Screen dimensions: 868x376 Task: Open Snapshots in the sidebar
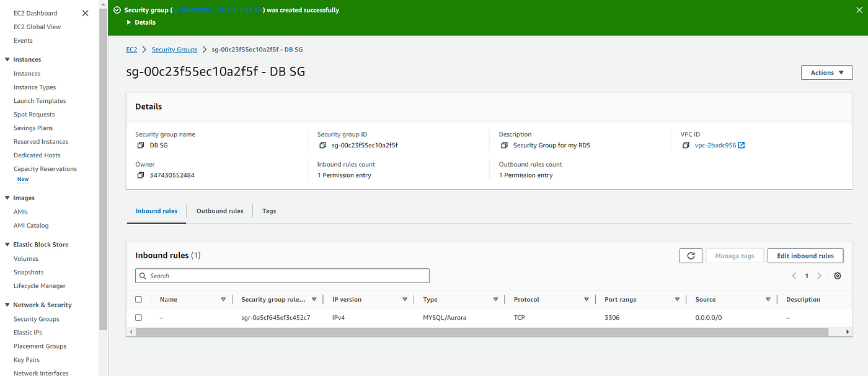(x=29, y=273)
